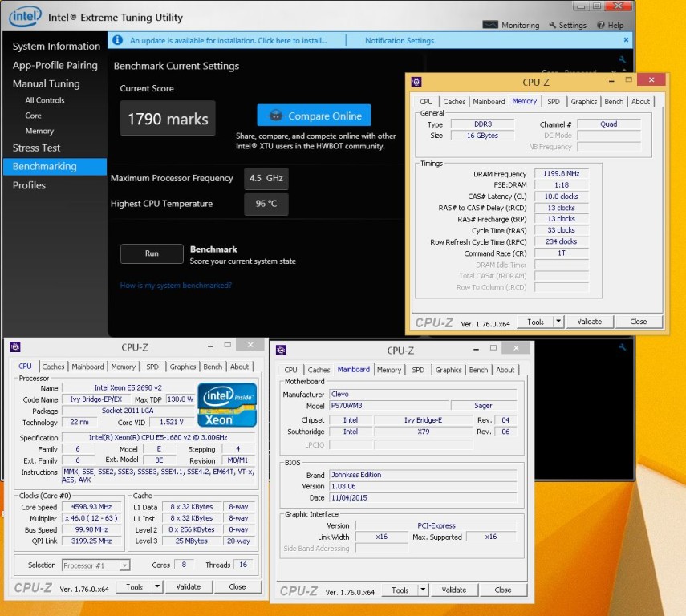This screenshot has height=616, width=686.
Task: Click Close button in CPU-Z Memory window
Action: point(639,322)
